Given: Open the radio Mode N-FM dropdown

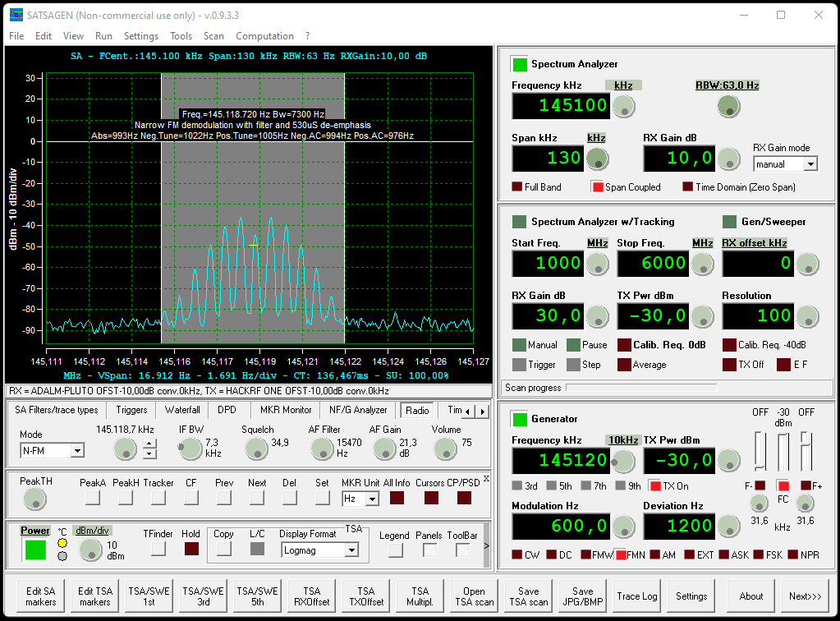Looking at the screenshot, I should 77,451.
